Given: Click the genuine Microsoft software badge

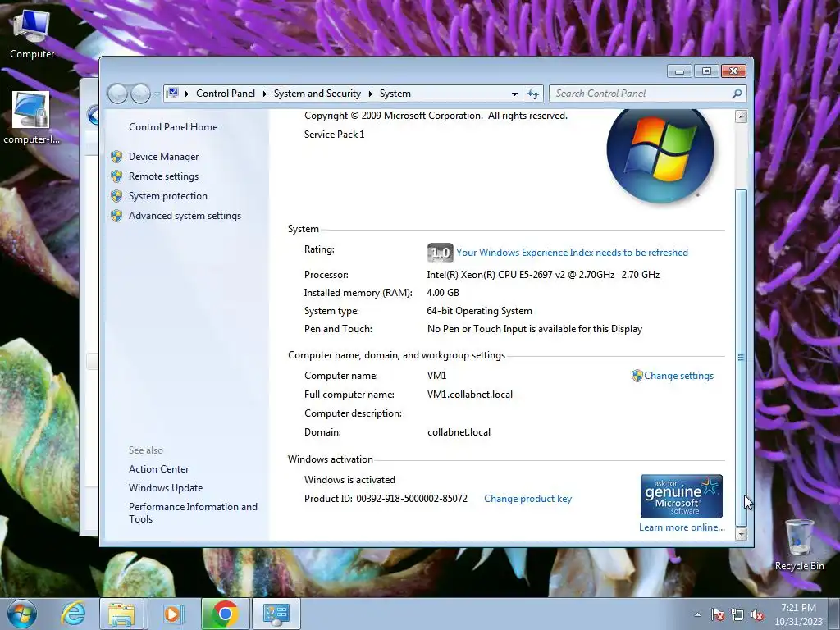Looking at the screenshot, I should pos(682,496).
